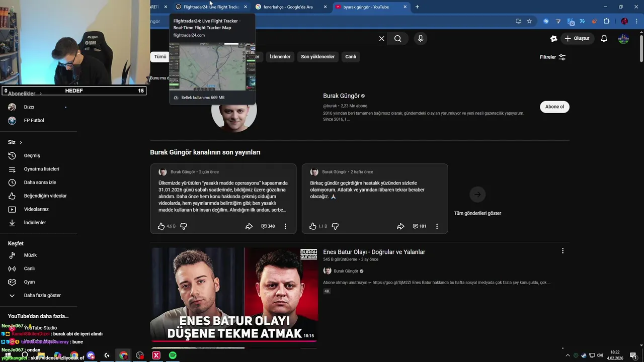Open video options three-dot menu
The image size is (644, 362).
click(x=562, y=251)
